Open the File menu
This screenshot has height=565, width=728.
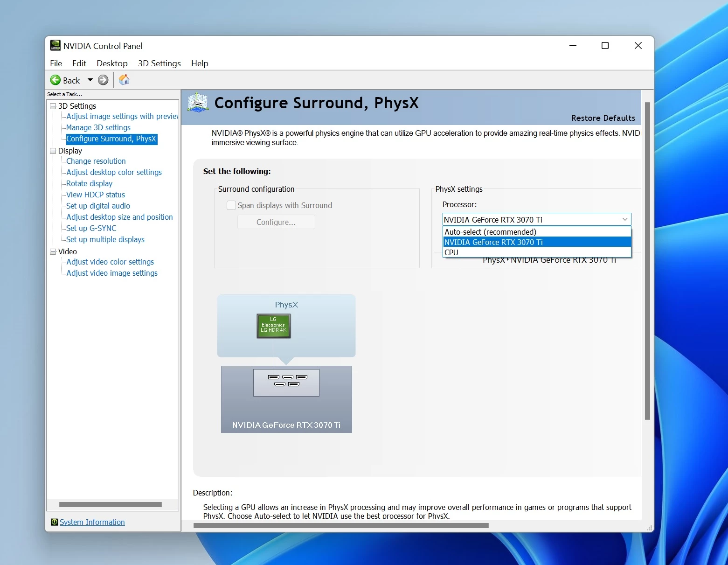[56, 63]
